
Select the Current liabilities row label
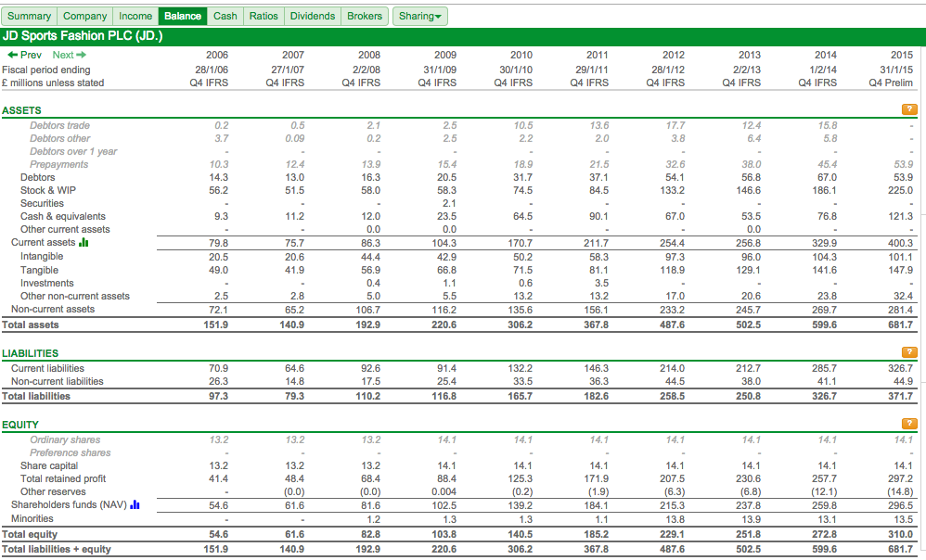click(47, 369)
